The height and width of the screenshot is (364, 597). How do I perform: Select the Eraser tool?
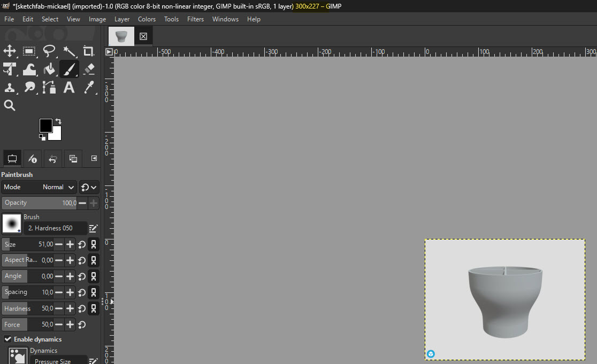[x=89, y=69]
